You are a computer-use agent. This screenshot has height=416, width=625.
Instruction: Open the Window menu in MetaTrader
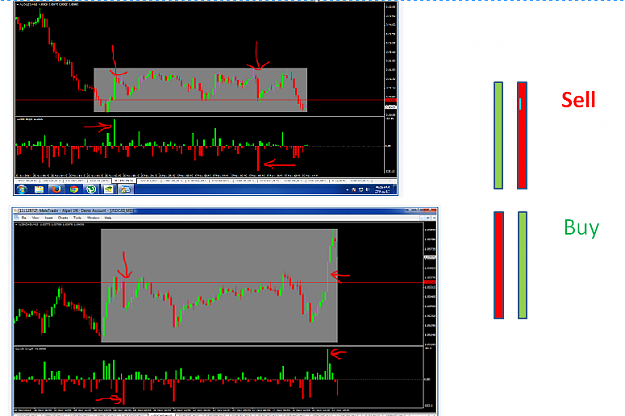(x=93, y=218)
